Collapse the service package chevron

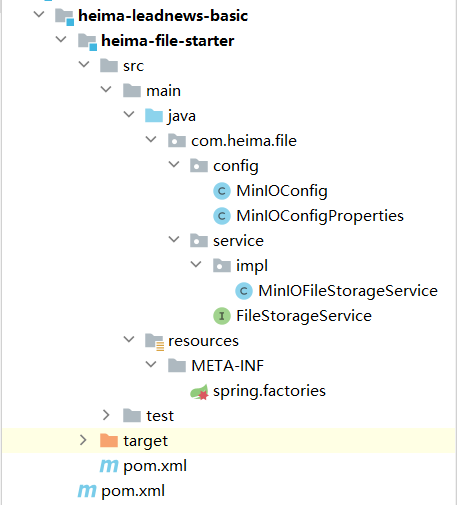[174, 239]
